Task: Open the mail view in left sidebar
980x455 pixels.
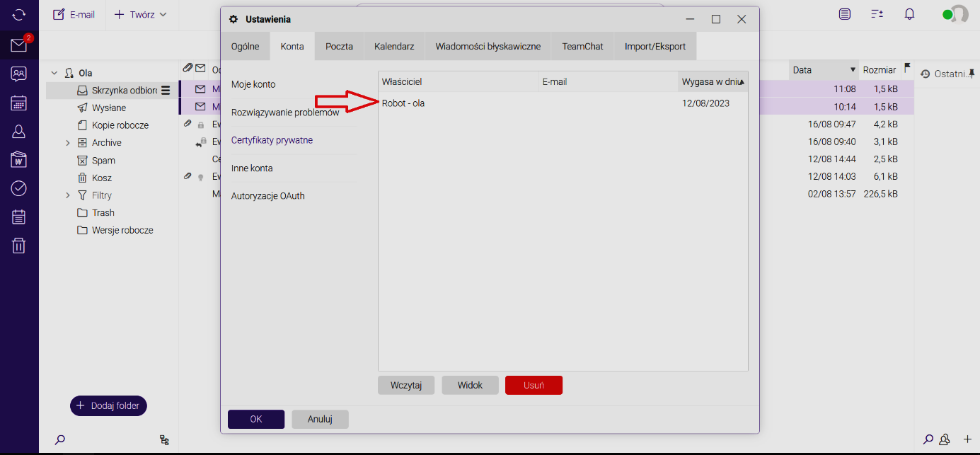Action: (18, 46)
